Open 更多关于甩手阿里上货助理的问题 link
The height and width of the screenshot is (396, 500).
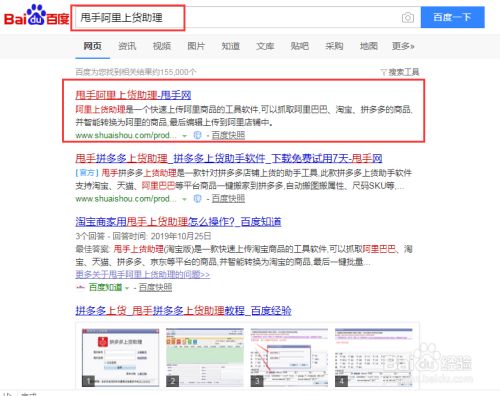click(143, 275)
